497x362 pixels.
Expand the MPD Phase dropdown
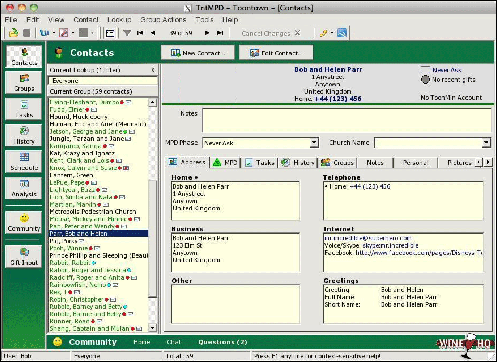(314, 143)
